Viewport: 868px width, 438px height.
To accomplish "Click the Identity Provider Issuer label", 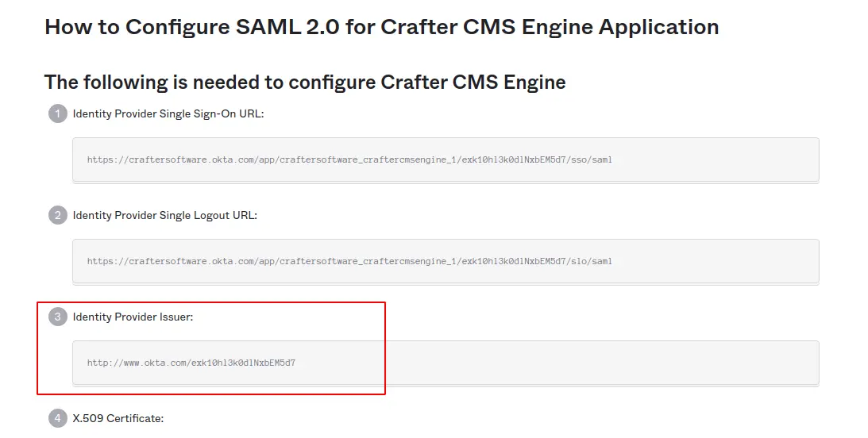I will tap(133, 317).
